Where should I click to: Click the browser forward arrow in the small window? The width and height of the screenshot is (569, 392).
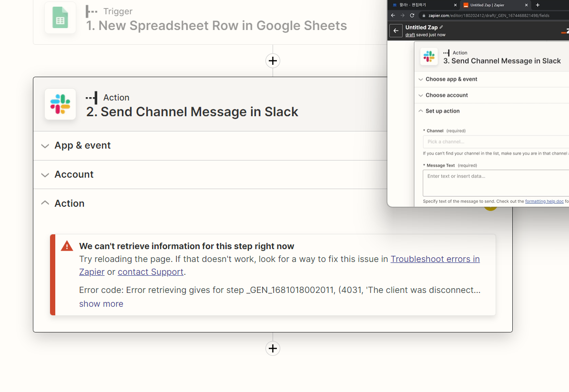click(402, 15)
